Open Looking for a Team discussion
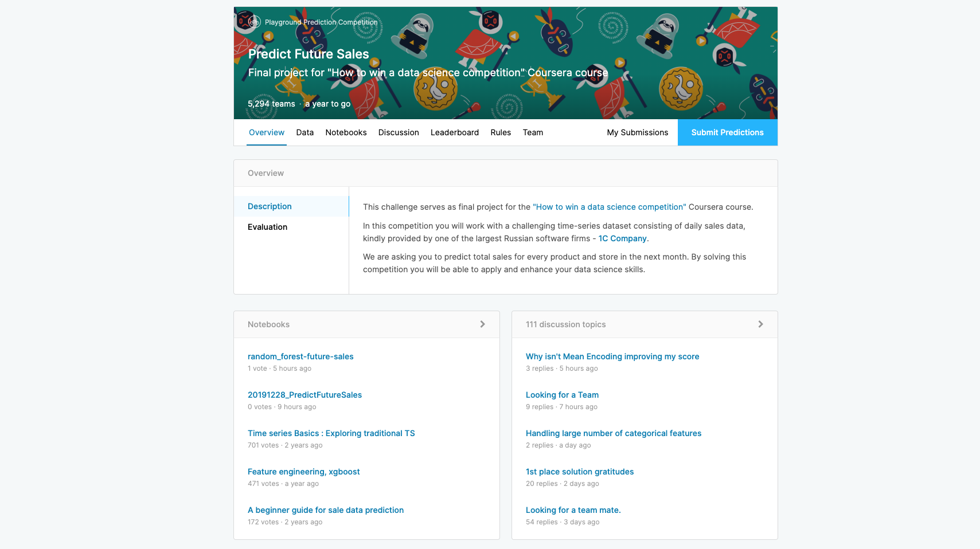Screen dimensions: 980x549 point(562,395)
